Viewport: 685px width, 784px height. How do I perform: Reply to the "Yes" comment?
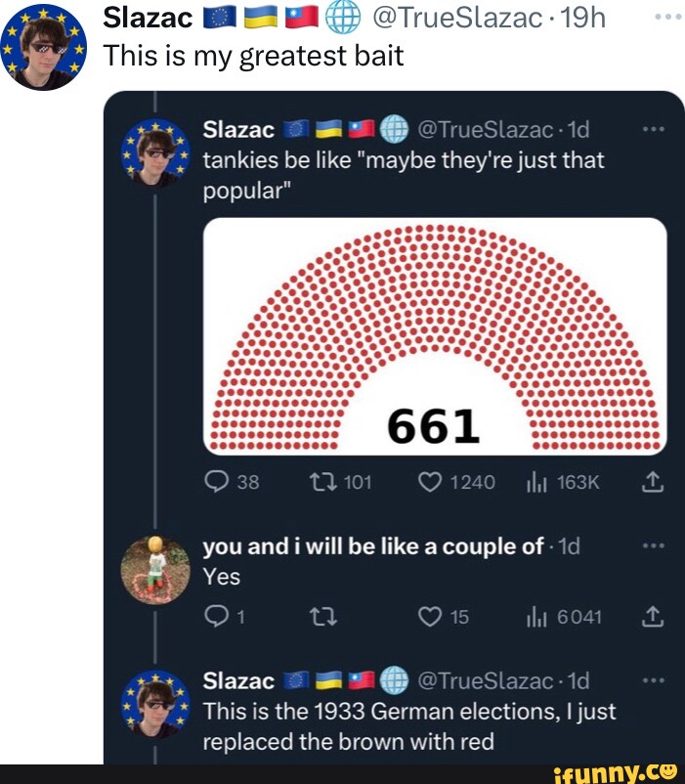[215, 616]
